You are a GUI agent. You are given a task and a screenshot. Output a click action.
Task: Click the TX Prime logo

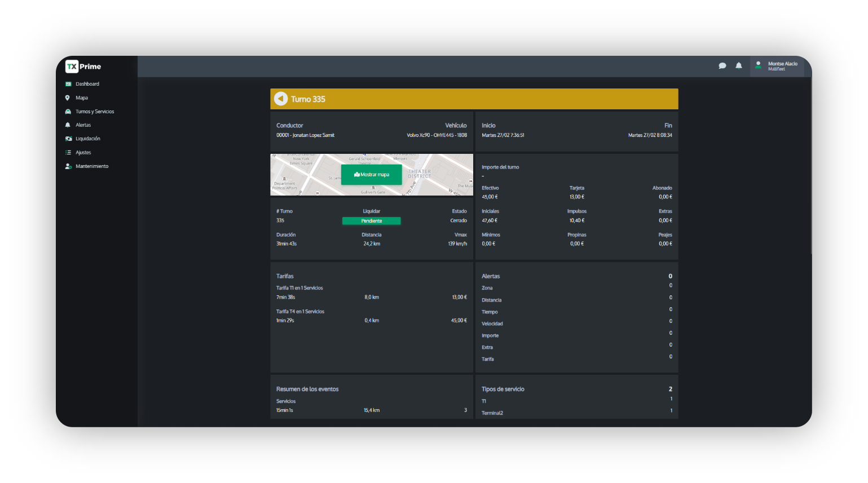[x=83, y=67]
